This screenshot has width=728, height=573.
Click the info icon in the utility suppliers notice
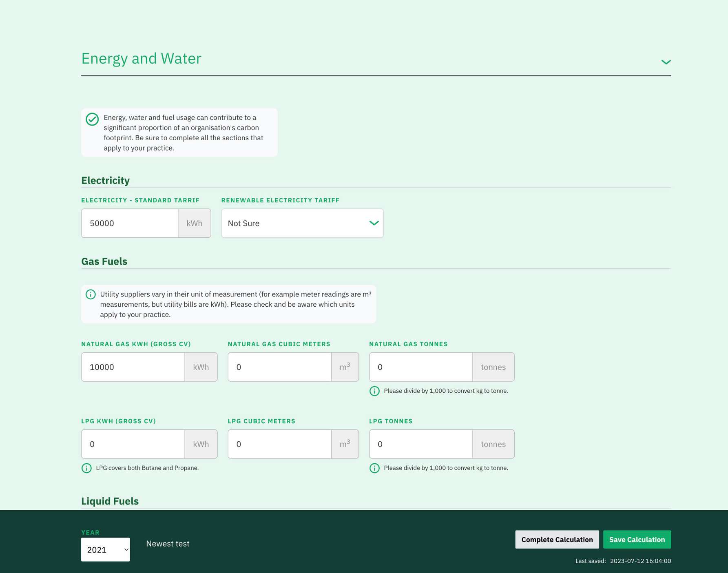[91, 294]
